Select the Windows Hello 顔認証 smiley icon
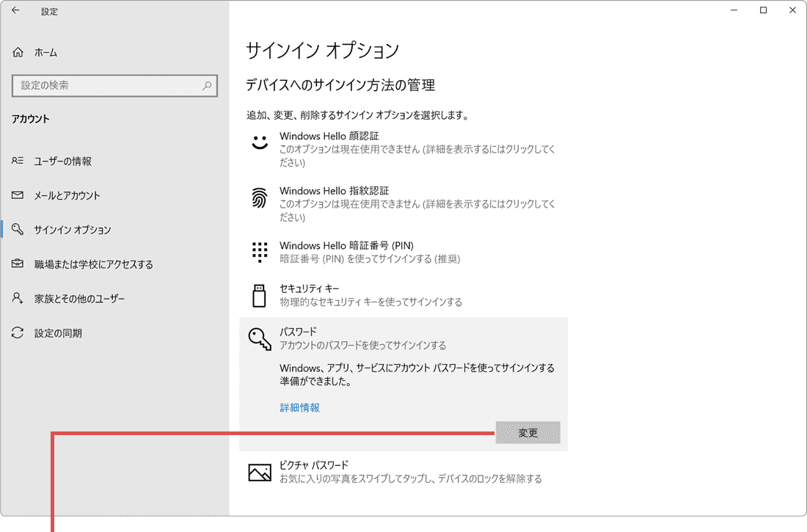This screenshot has width=807, height=532. pos(260,142)
